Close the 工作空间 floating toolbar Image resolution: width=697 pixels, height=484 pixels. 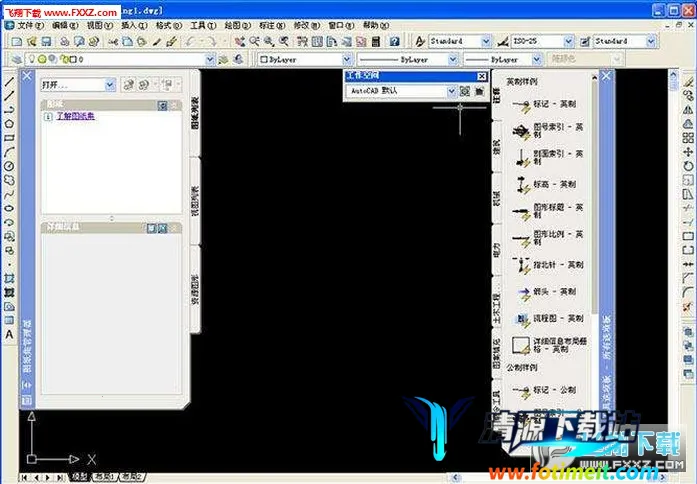click(x=481, y=76)
